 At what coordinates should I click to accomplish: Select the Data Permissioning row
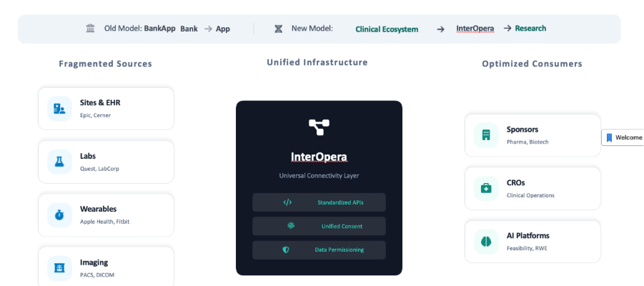[x=319, y=250]
